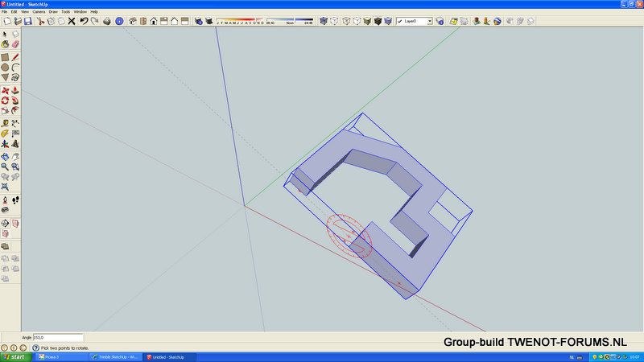Choose the Select arrow tool
This screenshot has width=644, height=362.
(5, 34)
